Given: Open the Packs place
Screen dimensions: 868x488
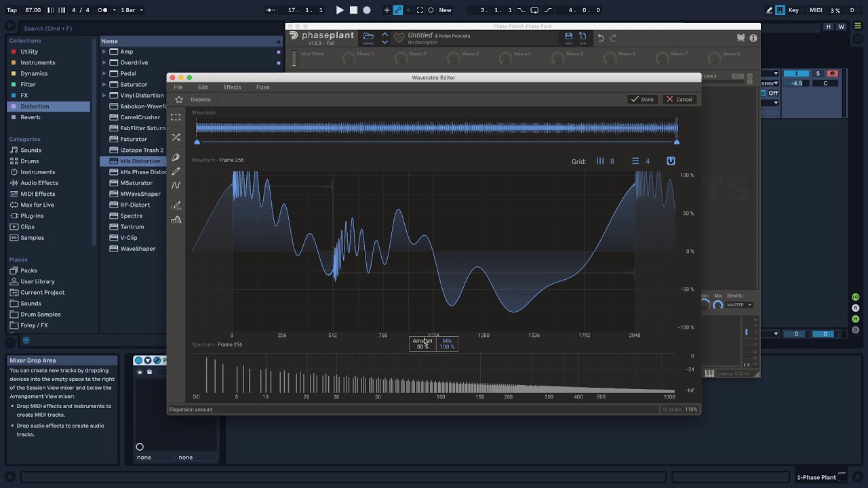Looking at the screenshot, I should 28,270.
